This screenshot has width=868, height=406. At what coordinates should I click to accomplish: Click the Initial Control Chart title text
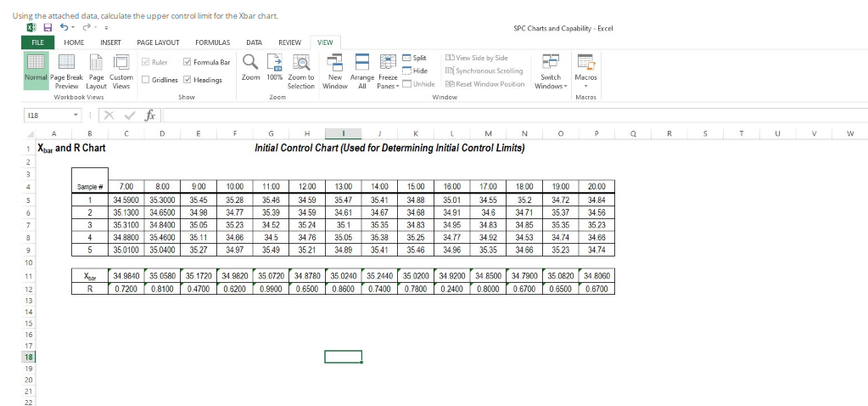click(x=389, y=148)
